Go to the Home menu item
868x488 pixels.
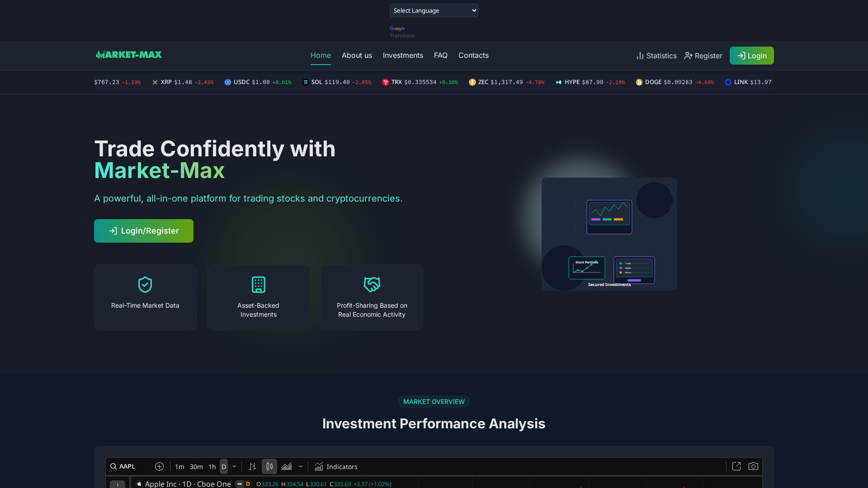click(x=321, y=55)
